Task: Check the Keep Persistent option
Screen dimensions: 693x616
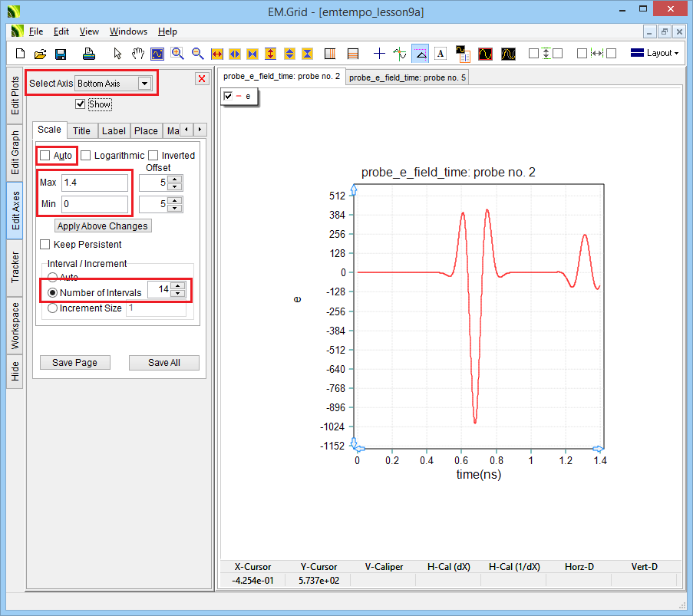Action: (45, 245)
